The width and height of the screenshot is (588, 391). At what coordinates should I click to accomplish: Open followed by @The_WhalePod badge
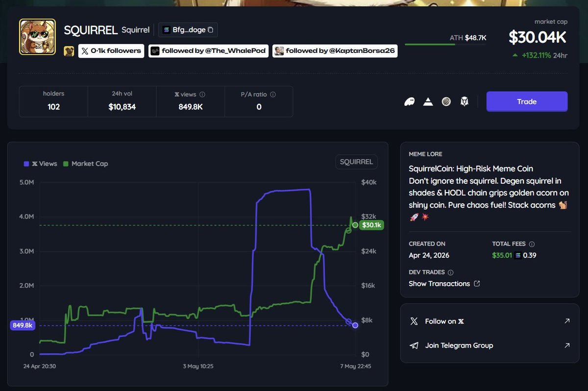(209, 51)
